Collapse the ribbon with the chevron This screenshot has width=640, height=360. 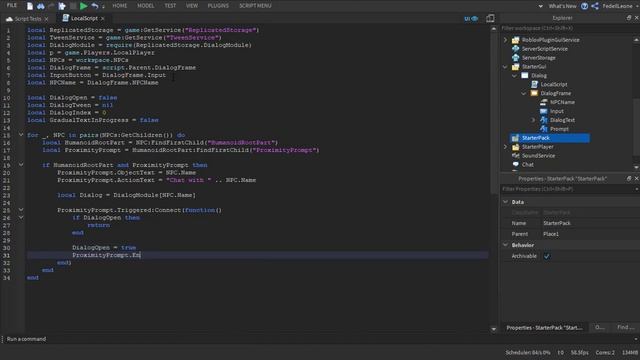[540, 6]
